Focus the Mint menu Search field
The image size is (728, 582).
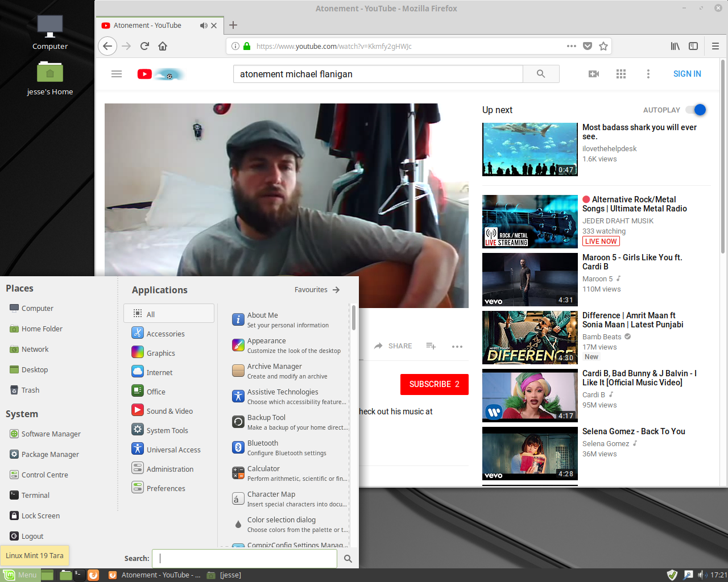click(246, 558)
